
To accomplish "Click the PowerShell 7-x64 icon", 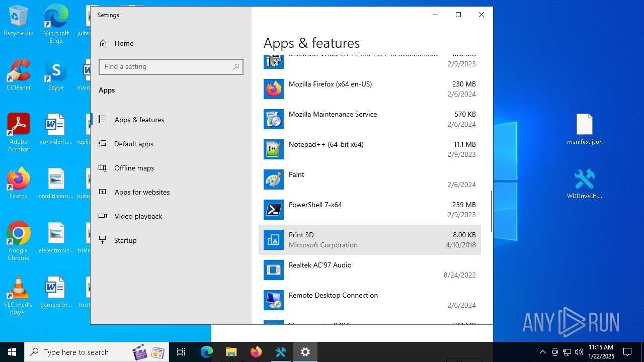I will click(274, 210).
